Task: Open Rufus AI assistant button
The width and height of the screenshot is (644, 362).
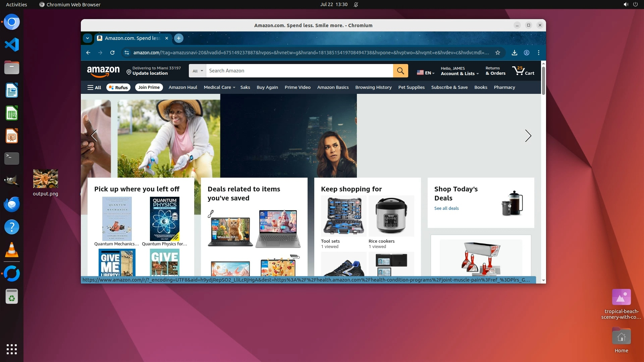Action: pyautogui.click(x=118, y=87)
